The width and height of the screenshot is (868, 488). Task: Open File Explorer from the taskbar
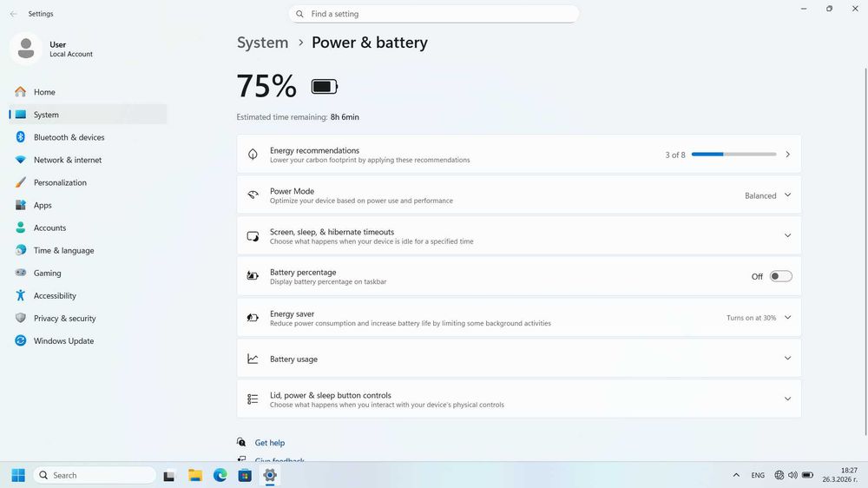pyautogui.click(x=194, y=475)
